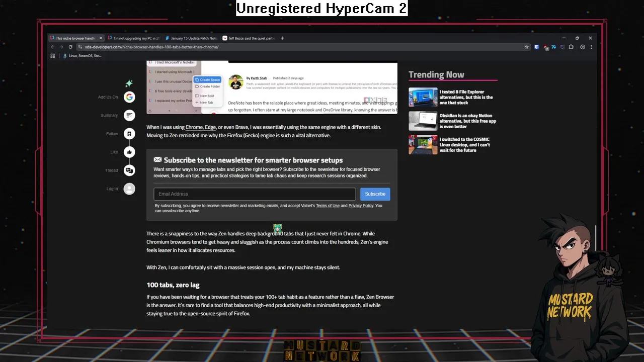
Task: Click the '100 tabs, zero lag' heading
Action: click(x=173, y=285)
